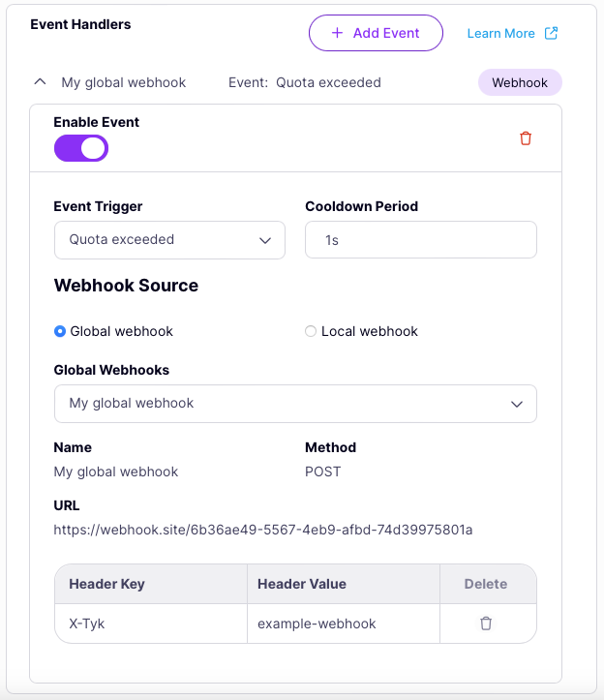Click the external link icon beside Learn More
The height and width of the screenshot is (700, 604).
tap(552, 33)
